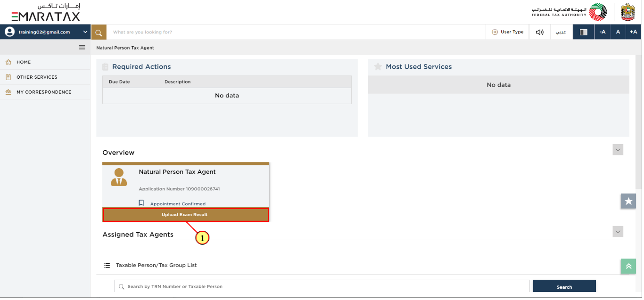644x300 pixels.
Task: Click the Taxable Person/Tax Group List icon
Action: click(107, 266)
